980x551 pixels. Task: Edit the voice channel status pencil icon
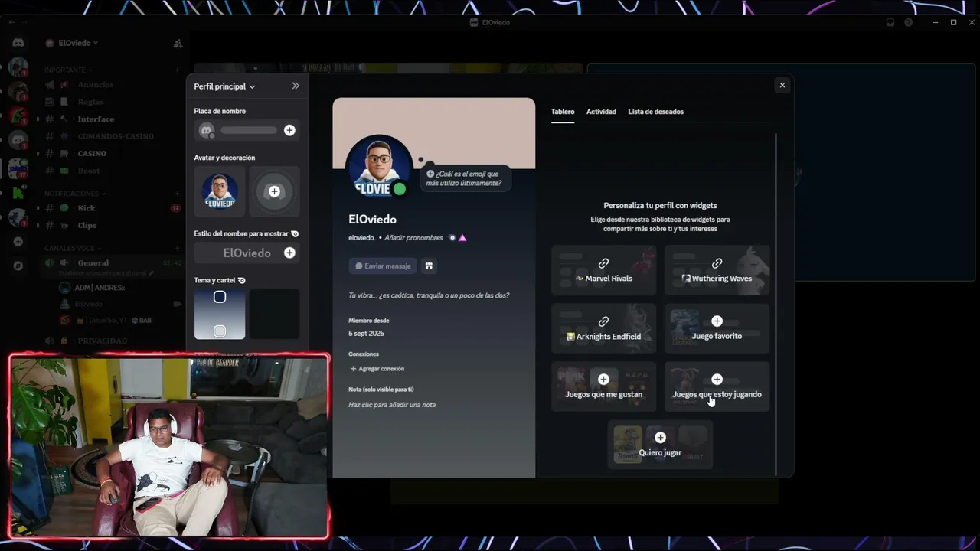coord(152,273)
